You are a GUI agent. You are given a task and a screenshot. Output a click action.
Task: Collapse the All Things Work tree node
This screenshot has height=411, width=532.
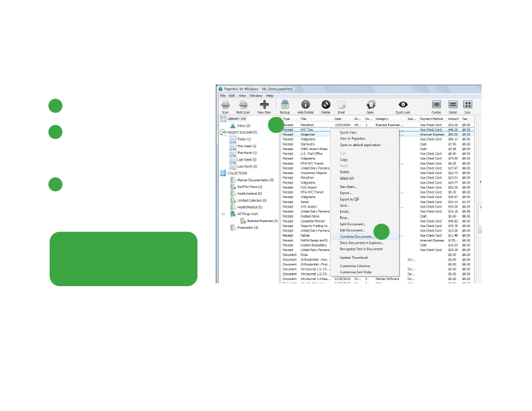(x=223, y=214)
